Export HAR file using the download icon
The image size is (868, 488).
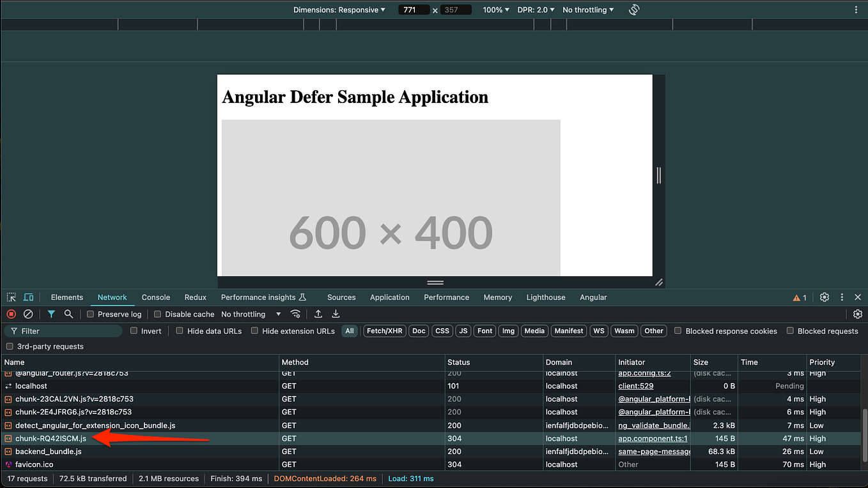tap(335, 314)
